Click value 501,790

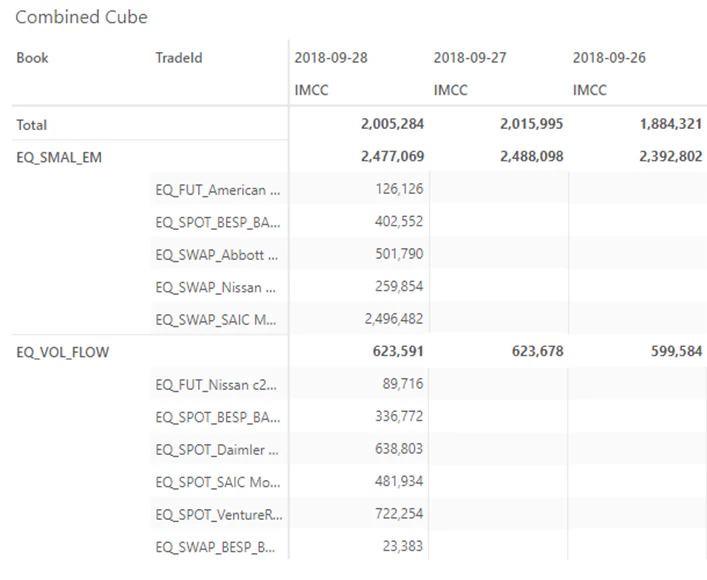(x=399, y=253)
